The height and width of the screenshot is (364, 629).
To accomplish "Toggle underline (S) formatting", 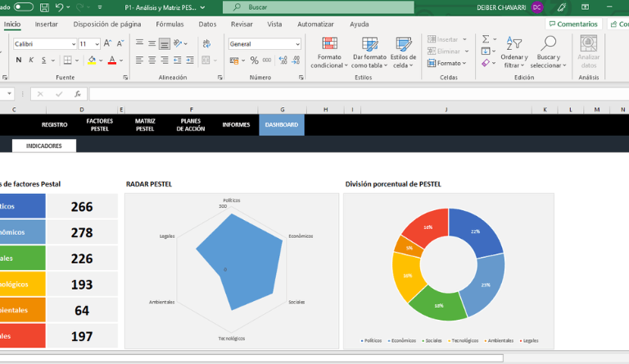I will coord(43,60).
